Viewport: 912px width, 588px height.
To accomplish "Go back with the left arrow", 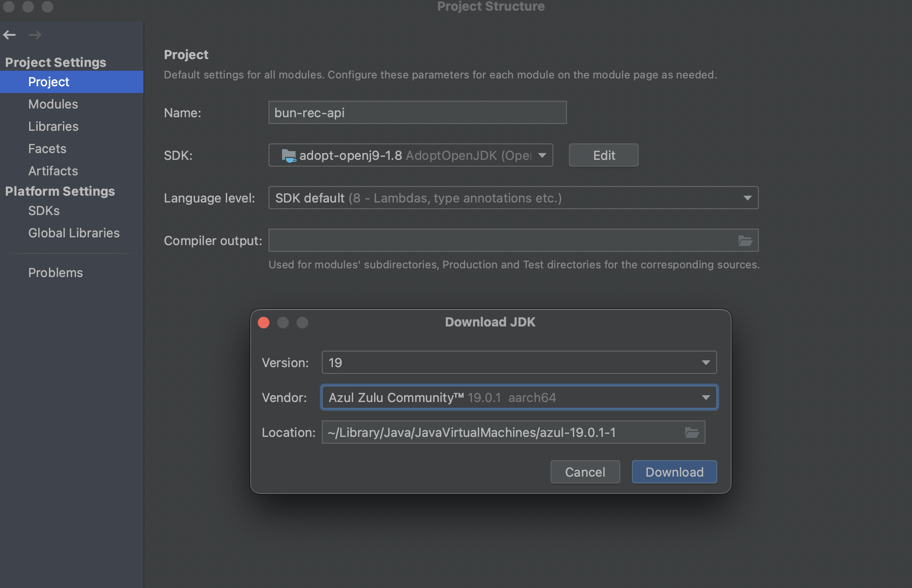I will pyautogui.click(x=9, y=35).
